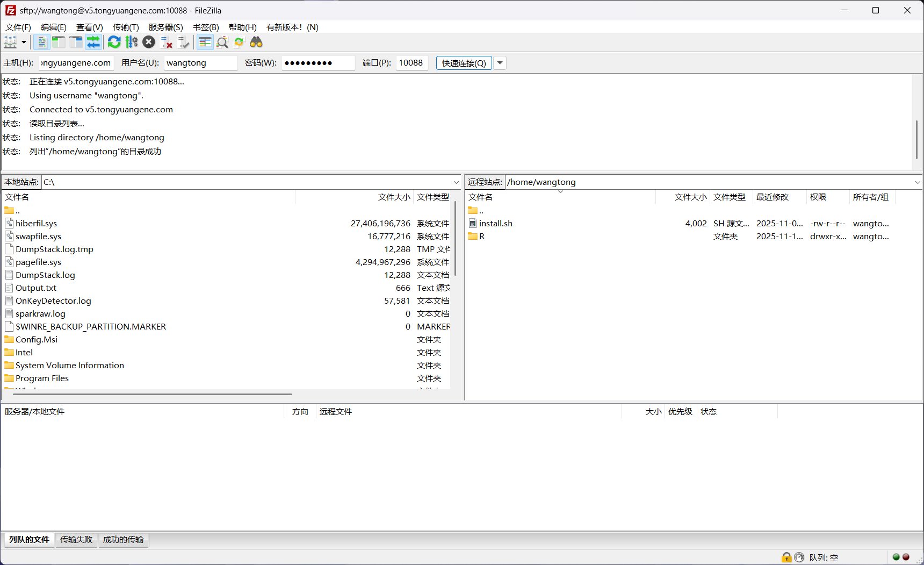Click the 端口 port field
Viewport: 924px width, 565px height.
click(412, 63)
